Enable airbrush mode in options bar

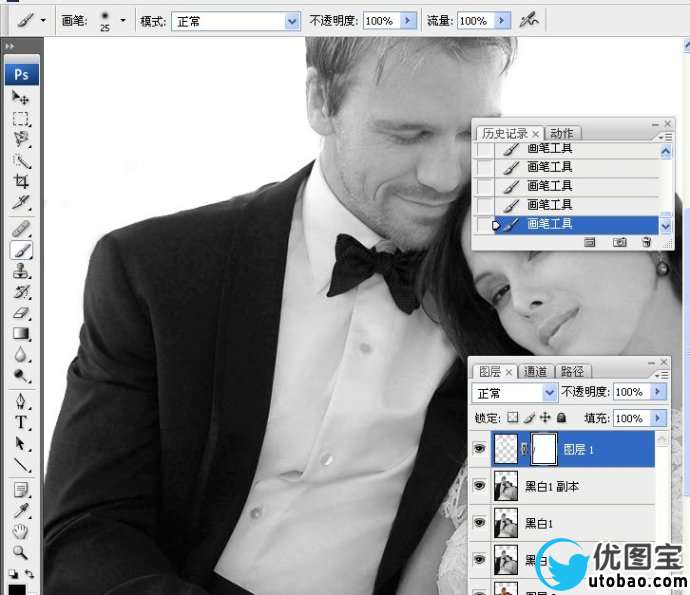click(x=529, y=20)
